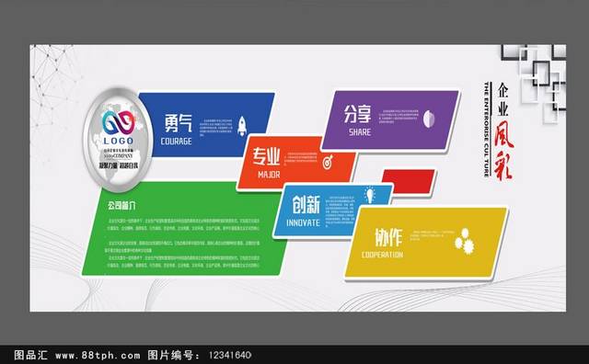This screenshot has height=364, width=589.
Task: Select the SHARE label text
Action: [360, 132]
